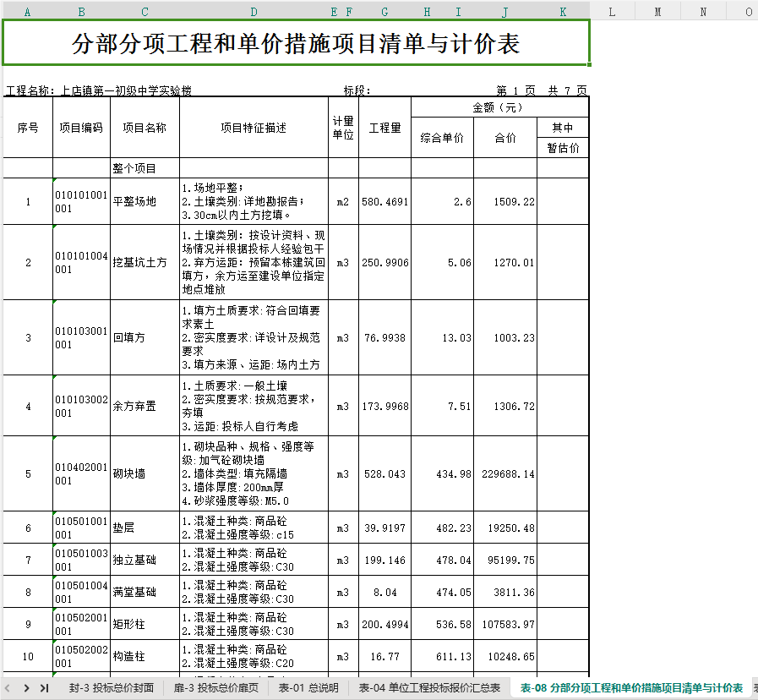Click the 独立基础 cell
The image size is (758, 700).
tap(145, 560)
